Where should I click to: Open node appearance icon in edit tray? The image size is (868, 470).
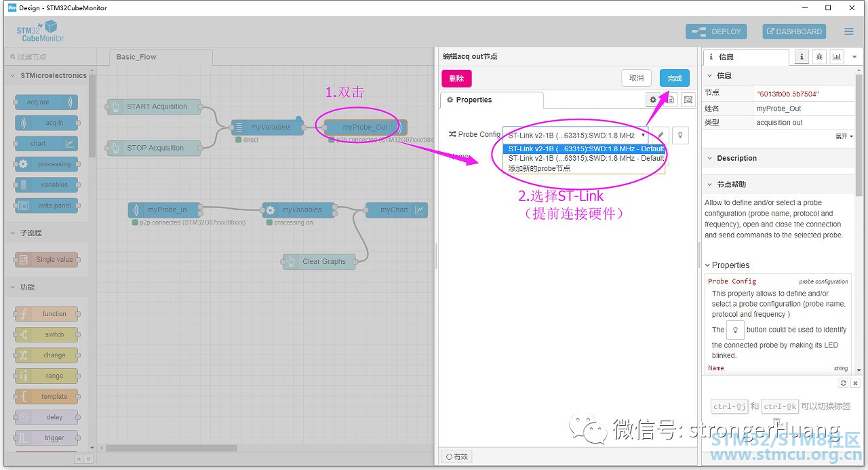(x=688, y=100)
